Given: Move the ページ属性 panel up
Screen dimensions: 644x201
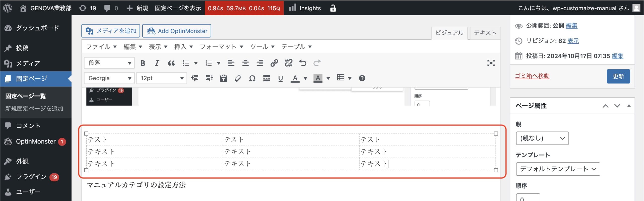Looking at the screenshot, I should 606,106.
